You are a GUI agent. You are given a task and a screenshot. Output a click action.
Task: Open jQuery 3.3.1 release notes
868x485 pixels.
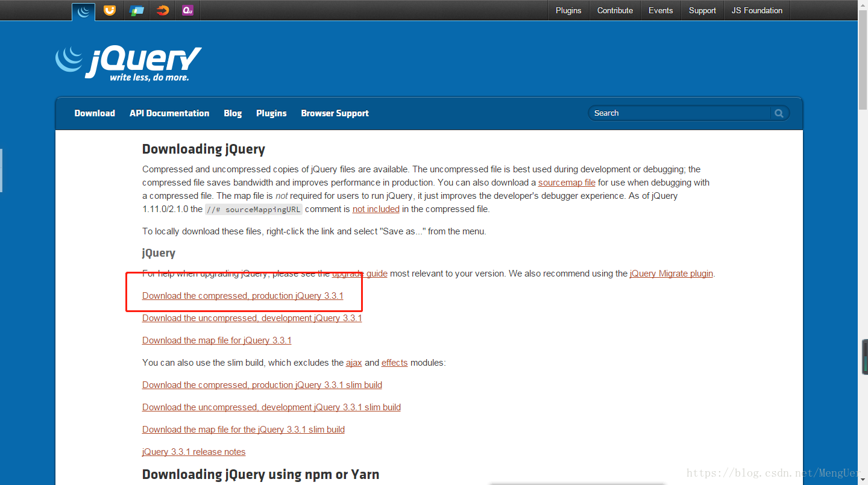click(194, 452)
